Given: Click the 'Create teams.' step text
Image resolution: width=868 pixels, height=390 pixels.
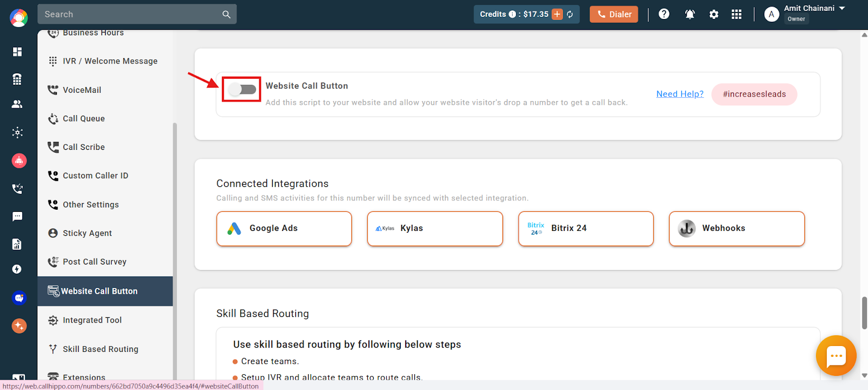Looking at the screenshot, I should [x=270, y=361].
